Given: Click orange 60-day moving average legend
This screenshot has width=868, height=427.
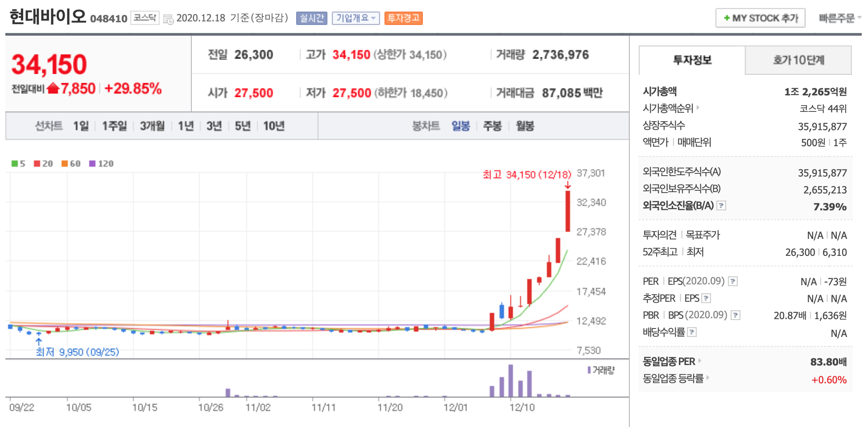Looking at the screenshot, I should pos(71,164).
